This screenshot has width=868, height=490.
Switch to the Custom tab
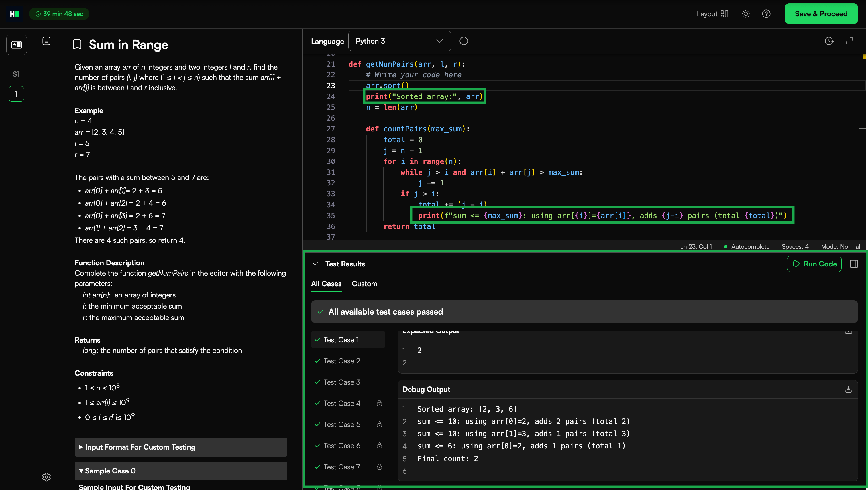pos(364,284)
